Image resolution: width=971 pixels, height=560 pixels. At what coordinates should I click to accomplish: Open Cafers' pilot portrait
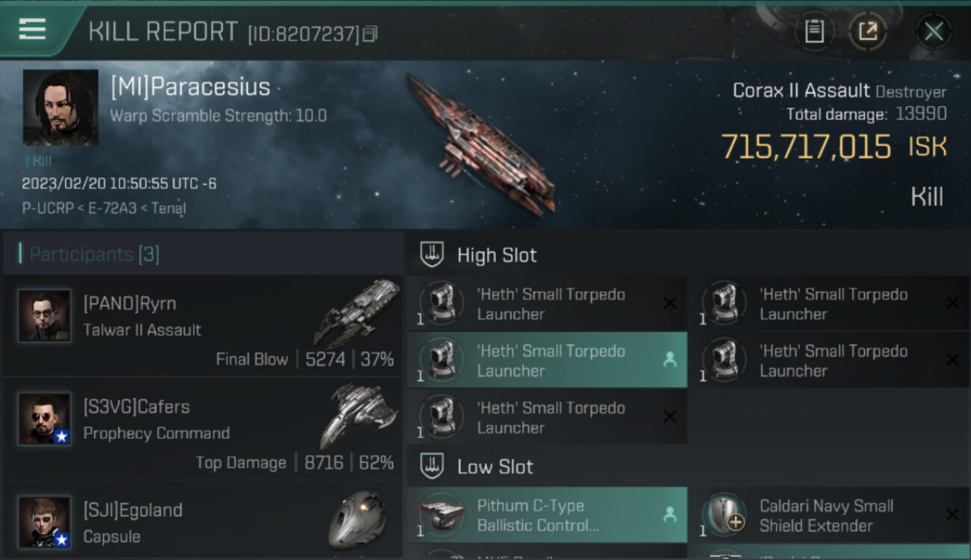[x=44, y=419]
